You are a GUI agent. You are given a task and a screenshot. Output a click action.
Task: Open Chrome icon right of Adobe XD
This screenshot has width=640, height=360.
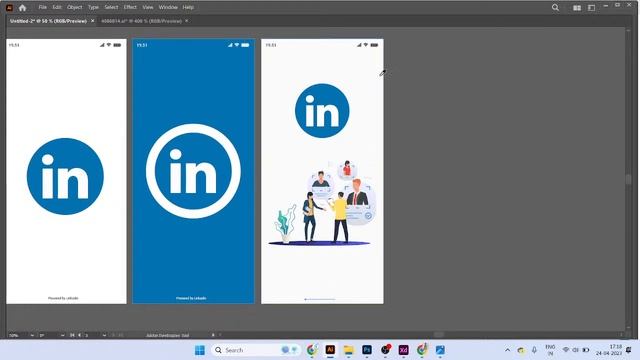tap(422, 350)
